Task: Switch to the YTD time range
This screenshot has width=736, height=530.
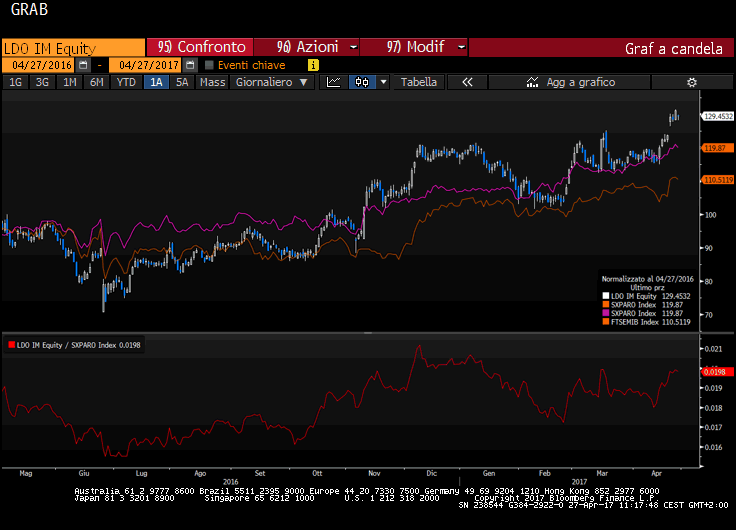Action: click(126, 82)
